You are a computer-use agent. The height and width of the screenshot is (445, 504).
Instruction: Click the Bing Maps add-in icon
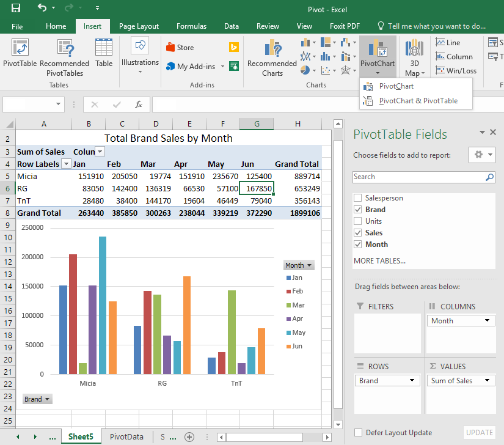[234, 47]
